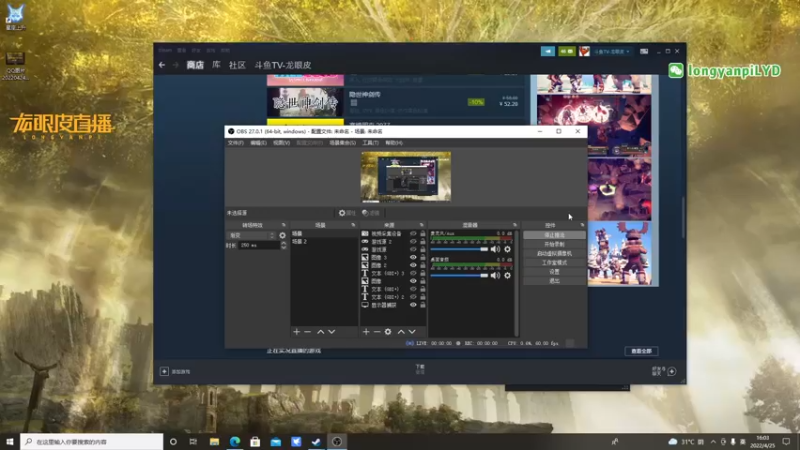Mute the 麦克风/Aux speaker icon
This screenshot has height=450, width=800.
[495, 249]
